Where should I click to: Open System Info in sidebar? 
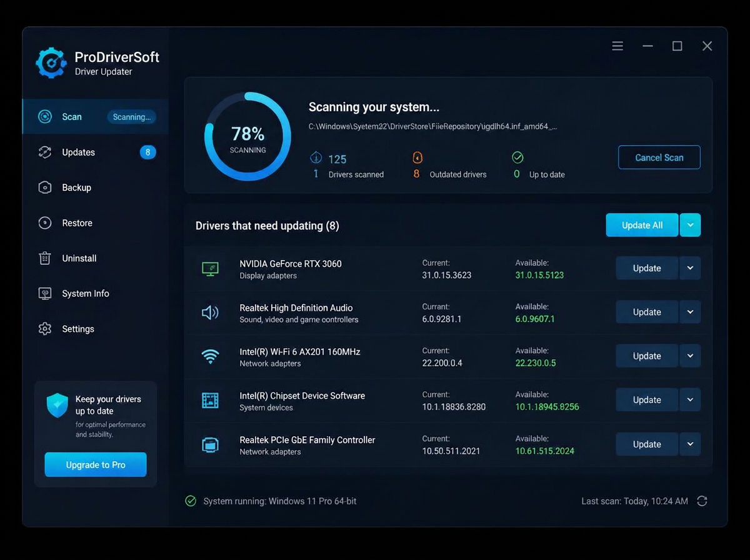click(x=96, y=294)
